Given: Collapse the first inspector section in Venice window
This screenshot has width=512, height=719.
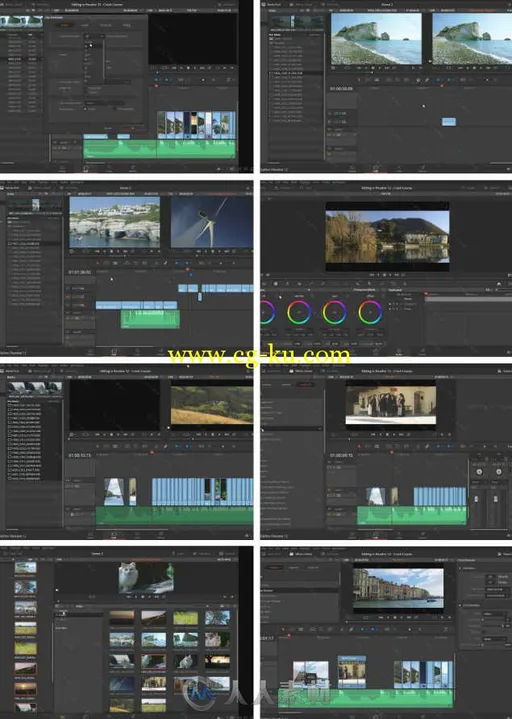Looking at the screenshot, I should [x=460, y=568].
